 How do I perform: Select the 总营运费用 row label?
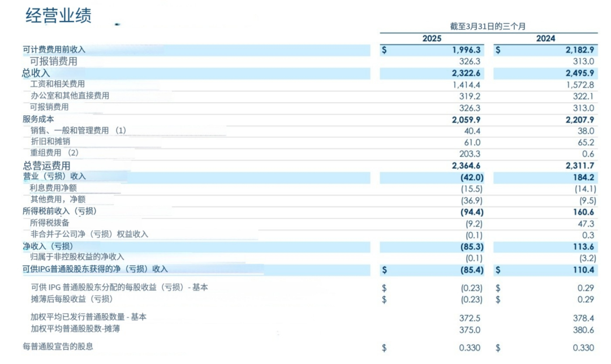click(46, 166)
